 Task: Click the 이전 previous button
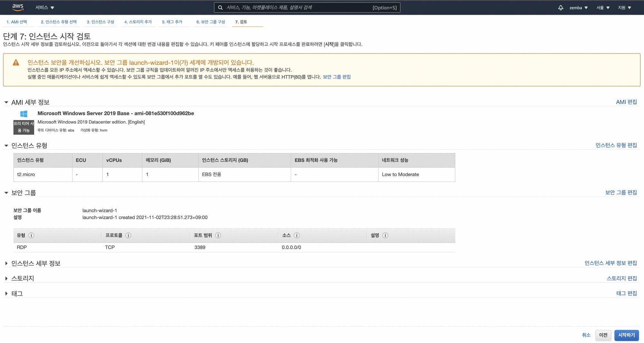pos(603,335)
